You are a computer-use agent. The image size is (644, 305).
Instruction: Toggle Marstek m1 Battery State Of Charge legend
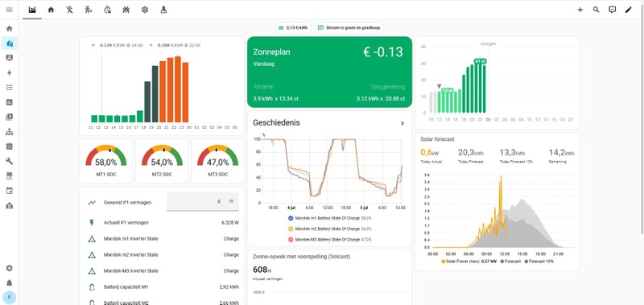331,218
